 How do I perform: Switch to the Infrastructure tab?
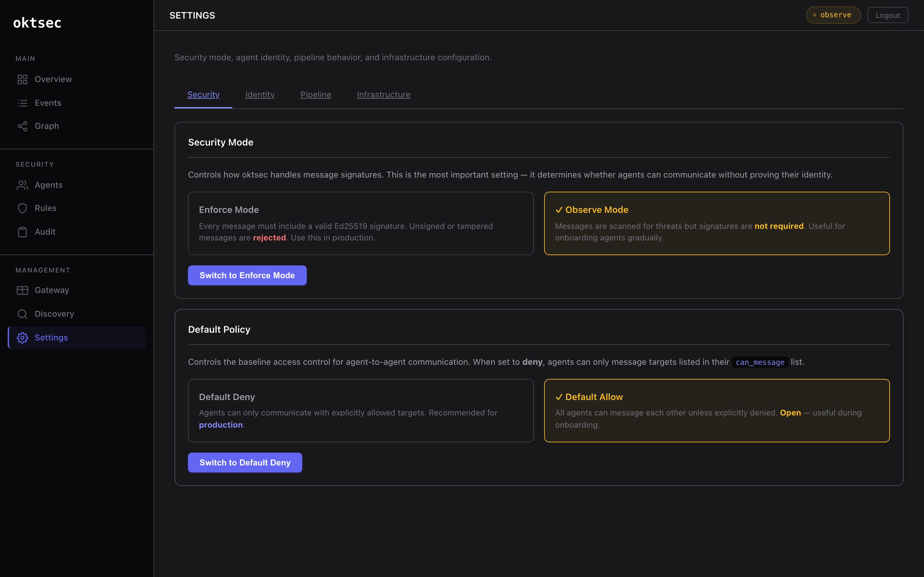[x=383, y=95]
